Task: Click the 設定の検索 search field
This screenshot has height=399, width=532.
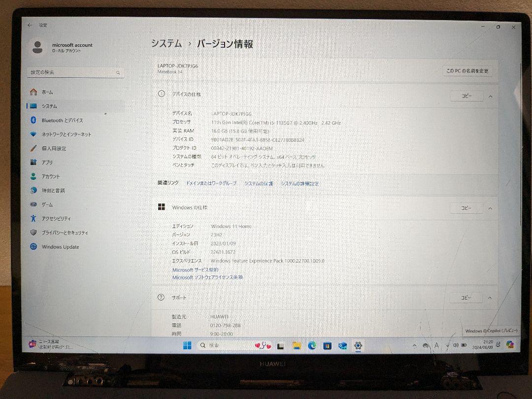Action: (x=75, y=72)
